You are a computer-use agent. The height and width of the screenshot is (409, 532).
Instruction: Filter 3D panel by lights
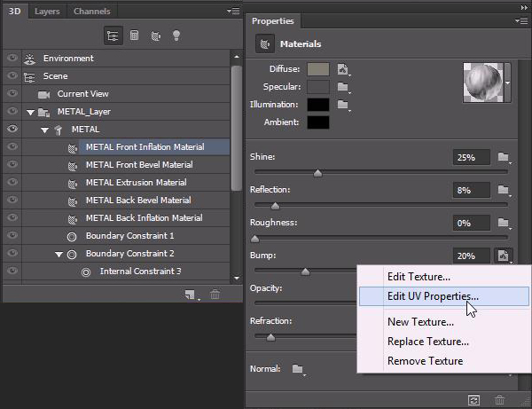pyautogui.click(x=176, y=35)
